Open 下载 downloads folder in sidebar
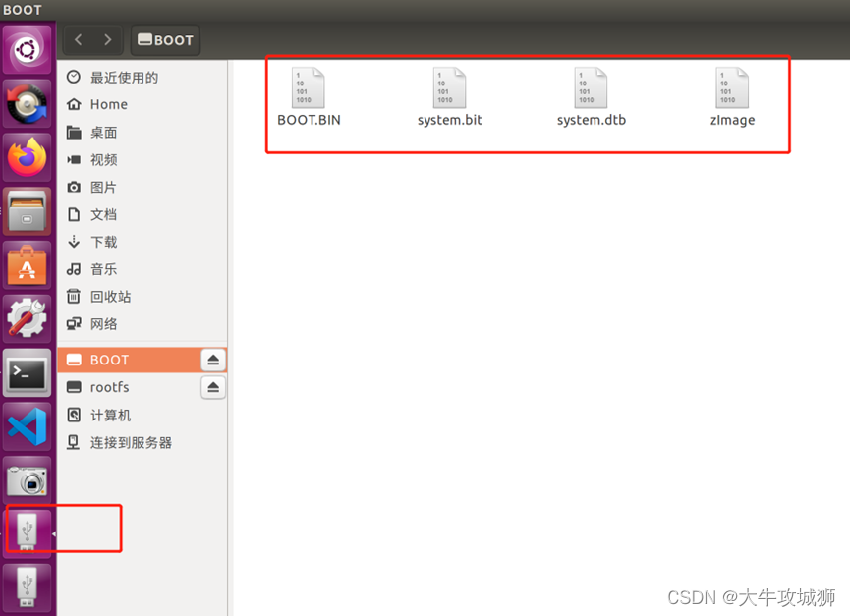850x616 pixels. pyautogui.click(x=142, y=242)
